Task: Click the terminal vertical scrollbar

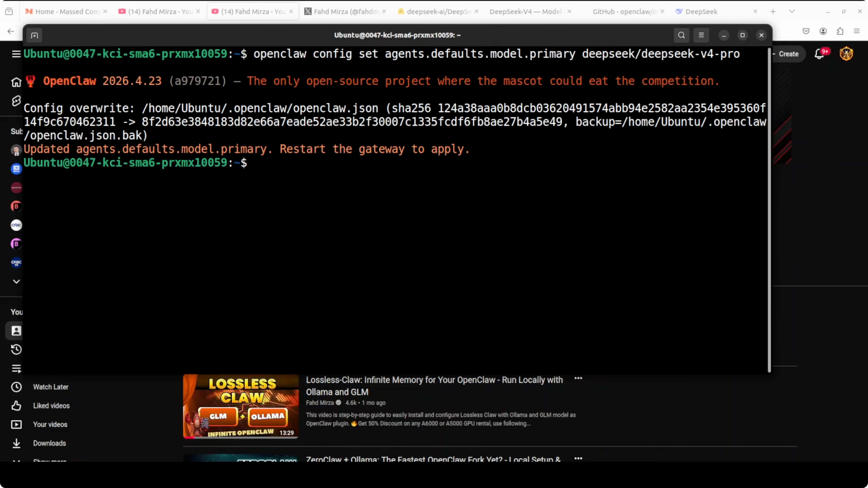Action: (x=769, y=209)
